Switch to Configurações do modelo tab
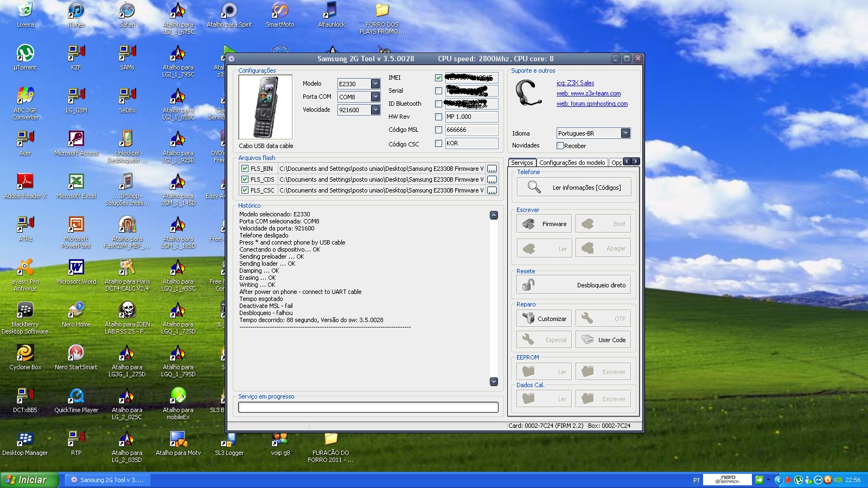This screenshot has width=868, height=488. point(572,163)
